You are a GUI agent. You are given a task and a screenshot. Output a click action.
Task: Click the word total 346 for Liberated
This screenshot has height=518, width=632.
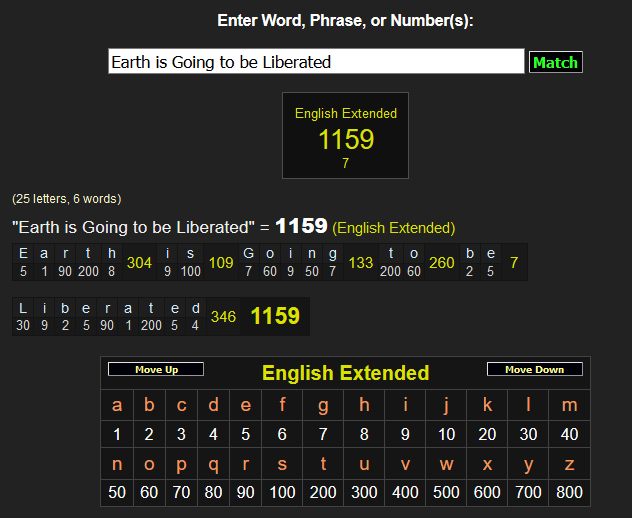224,317
